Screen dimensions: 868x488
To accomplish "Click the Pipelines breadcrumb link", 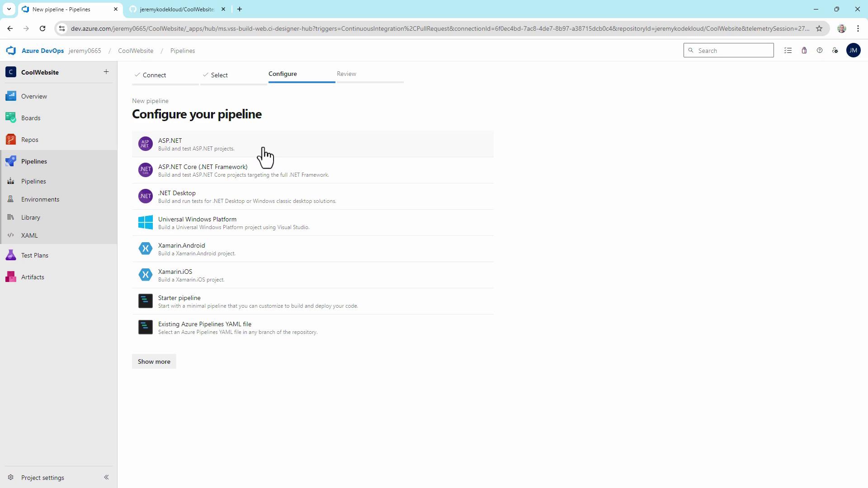I will (183, 51).
